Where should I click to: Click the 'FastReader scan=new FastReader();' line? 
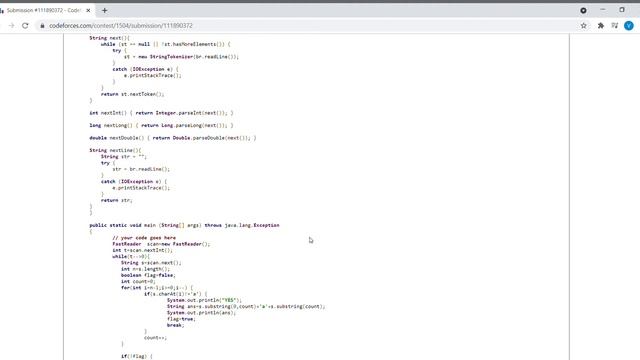coord(161,244)
